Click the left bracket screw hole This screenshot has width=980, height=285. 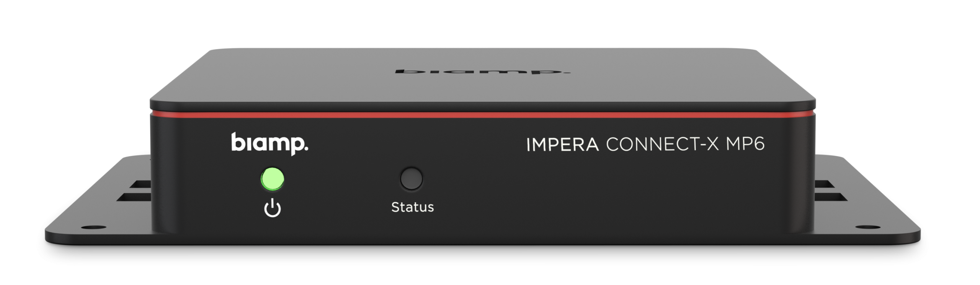pos(93,227)
